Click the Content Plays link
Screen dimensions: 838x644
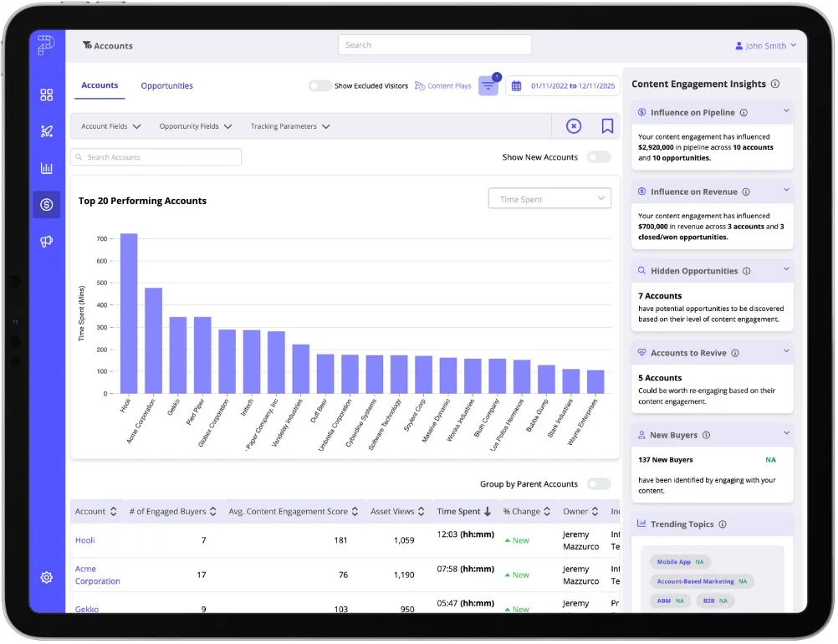[x=443, y=86]
